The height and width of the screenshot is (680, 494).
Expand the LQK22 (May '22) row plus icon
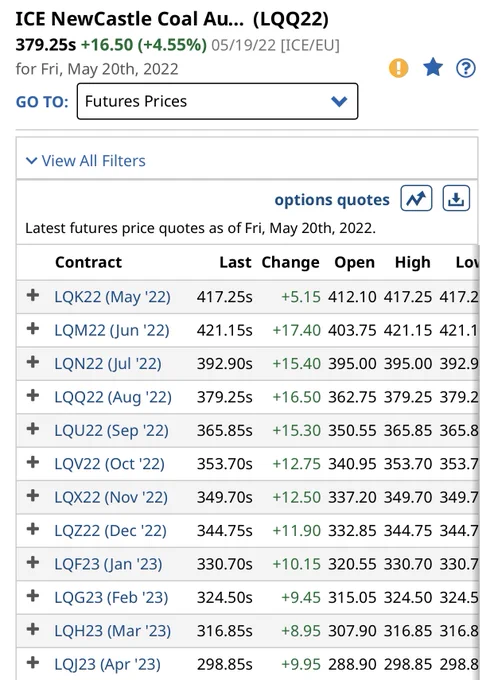tap(33, 295)
